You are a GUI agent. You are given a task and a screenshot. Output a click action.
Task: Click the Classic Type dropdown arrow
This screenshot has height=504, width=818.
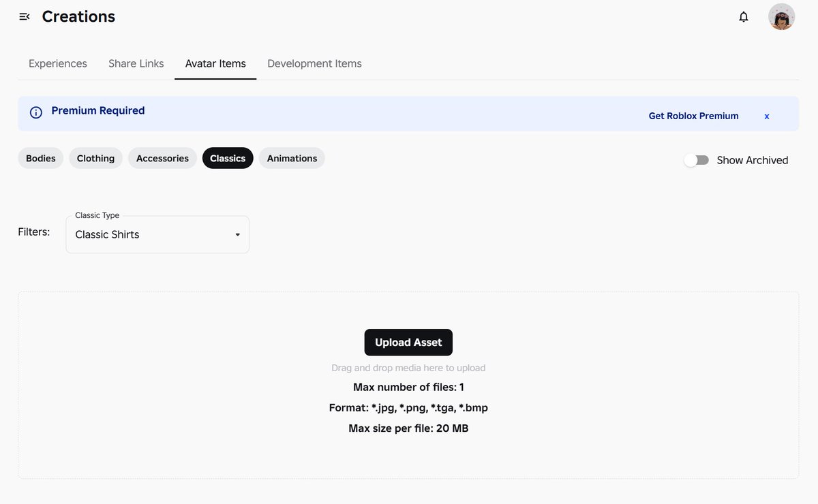[x=237, y=235]
